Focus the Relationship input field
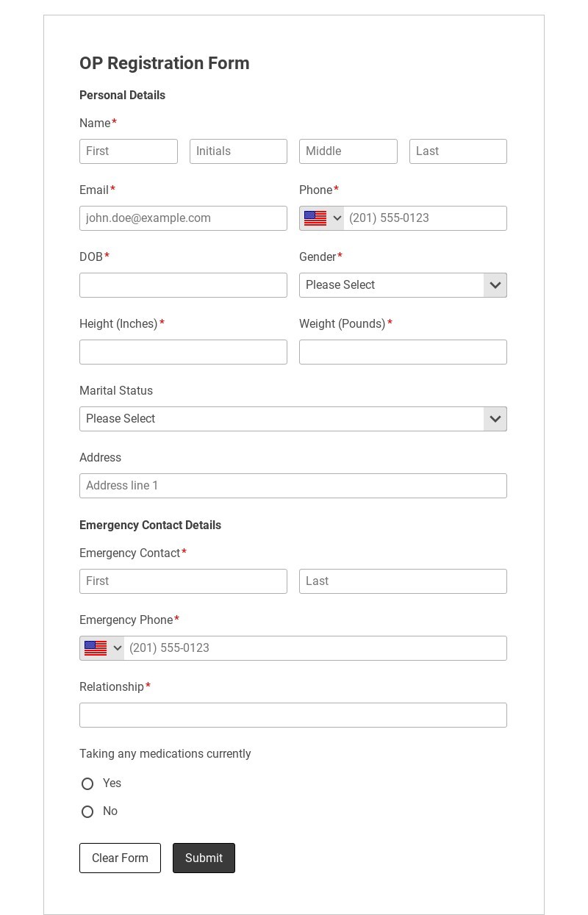The height and width of the screenshot is (915, 588). click(293, 715)
